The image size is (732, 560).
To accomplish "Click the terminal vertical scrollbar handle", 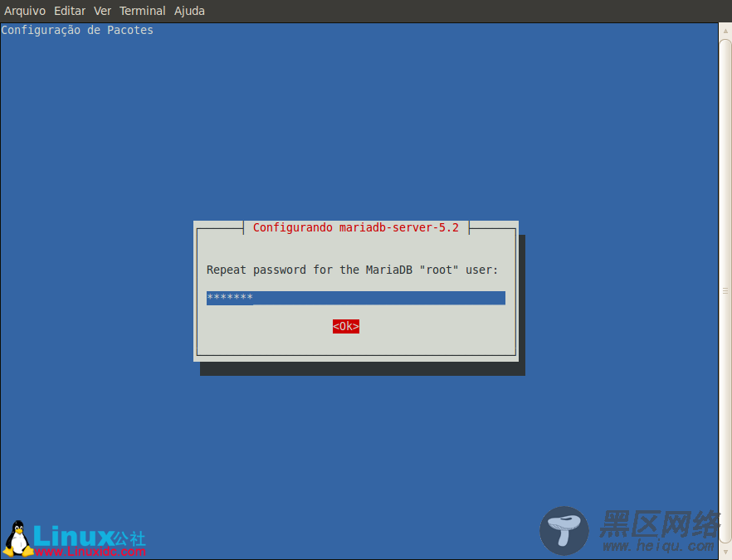I will [x=725, y=290].
